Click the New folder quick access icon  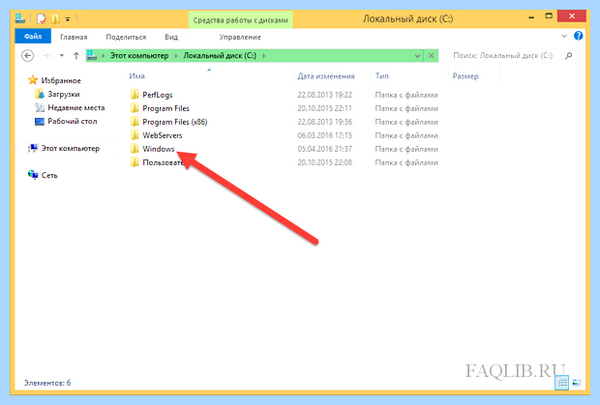click(55, 18)
